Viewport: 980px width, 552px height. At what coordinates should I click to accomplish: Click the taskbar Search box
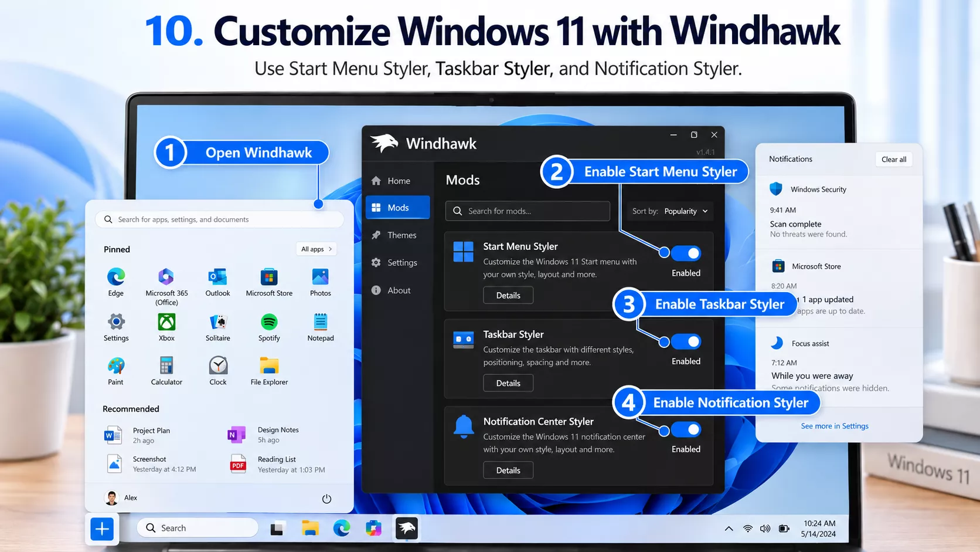pos(198,528)
